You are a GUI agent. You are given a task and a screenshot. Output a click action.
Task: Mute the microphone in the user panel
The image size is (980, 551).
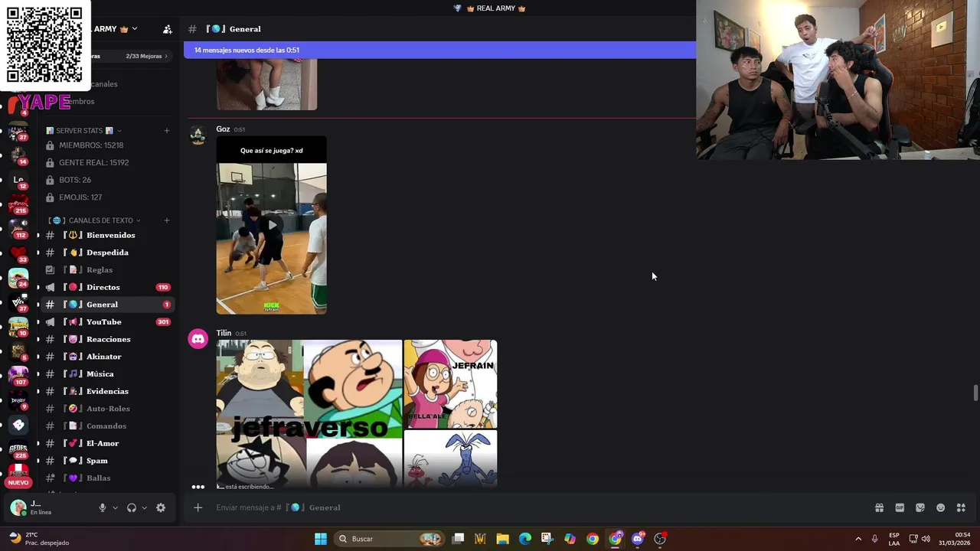click(102, 507)
